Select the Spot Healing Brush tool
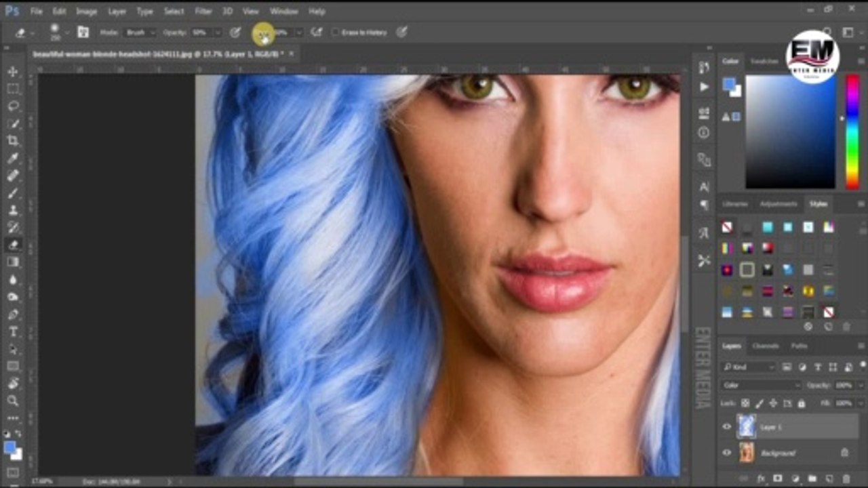Screen dimensions: 868x488 [x=13, y=176]
